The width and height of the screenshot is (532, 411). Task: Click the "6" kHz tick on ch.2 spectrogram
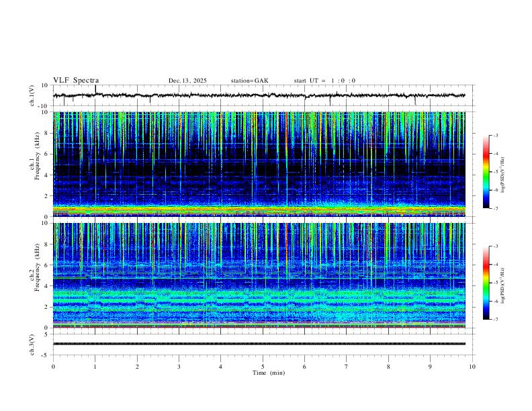(x=47, y=265)
